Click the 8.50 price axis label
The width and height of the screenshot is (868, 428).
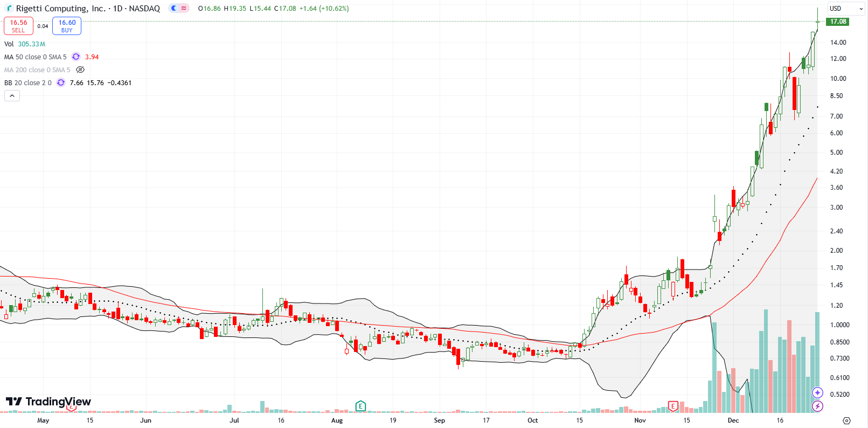[x=836, y=96]
